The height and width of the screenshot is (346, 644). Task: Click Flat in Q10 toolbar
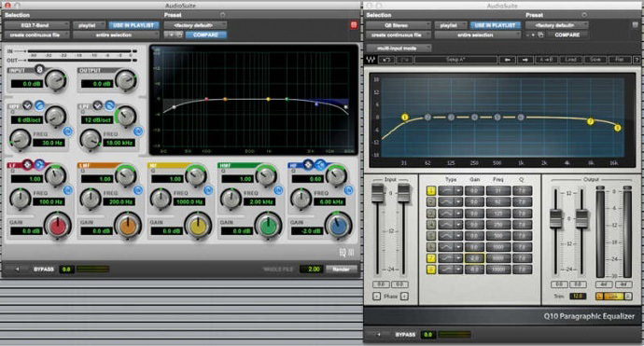coord(620,60)
